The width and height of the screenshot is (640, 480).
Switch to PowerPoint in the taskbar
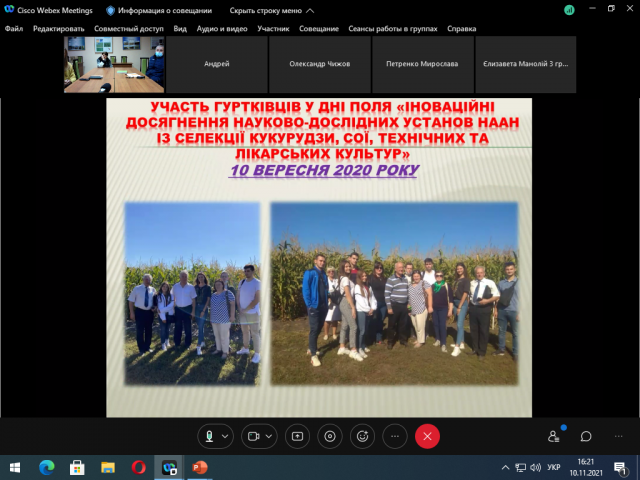click(200, 467)
